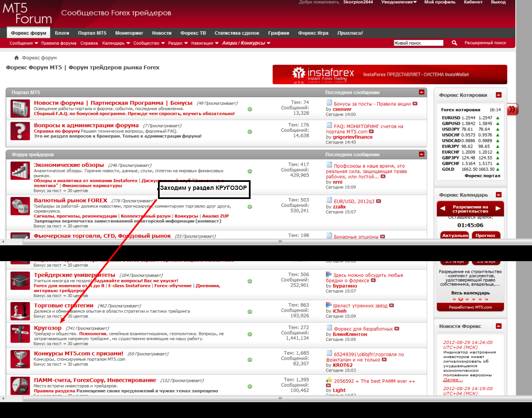Collapse the Форум трейдеров category
The height and width of the screenshot is (418, 532).
click(422, 154)
